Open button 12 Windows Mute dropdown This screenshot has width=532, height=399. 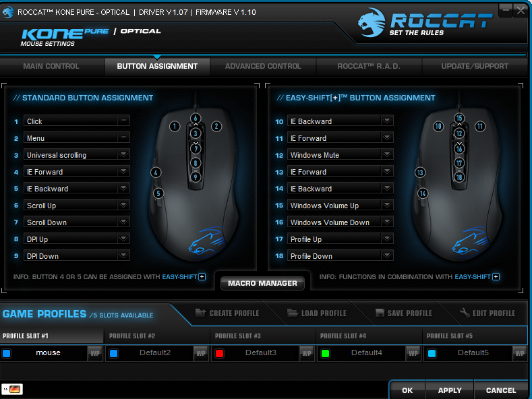pos(387,155)
